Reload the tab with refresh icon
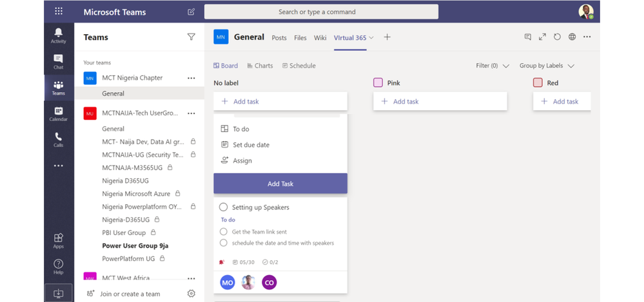Image resolution: width=644 pixels, height=302 pixels. 557,37
